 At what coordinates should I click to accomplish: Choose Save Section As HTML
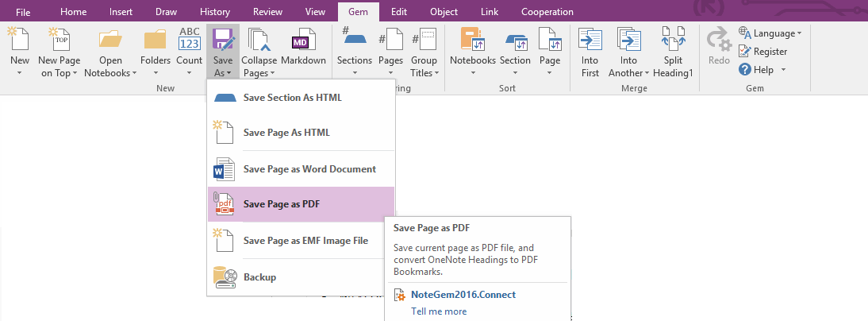point(301,98)
